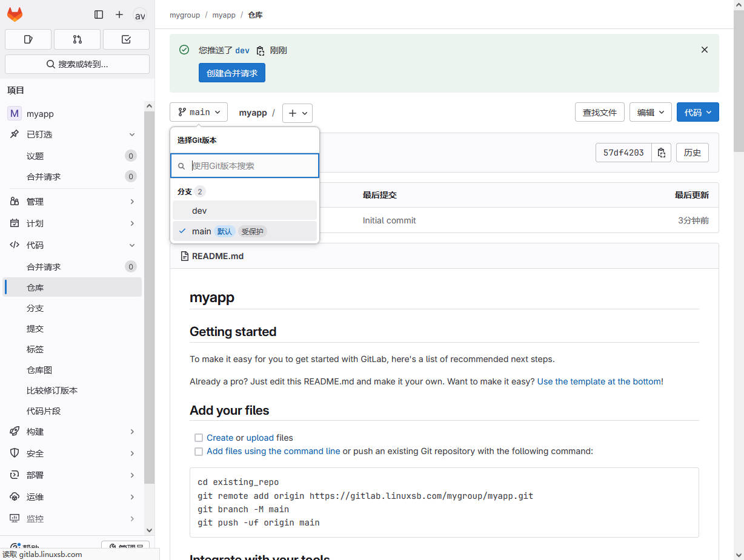The width and height of the screenshot is (744, 560).
Task: Open 分支 in the sidebar
Action: [35, 308]
